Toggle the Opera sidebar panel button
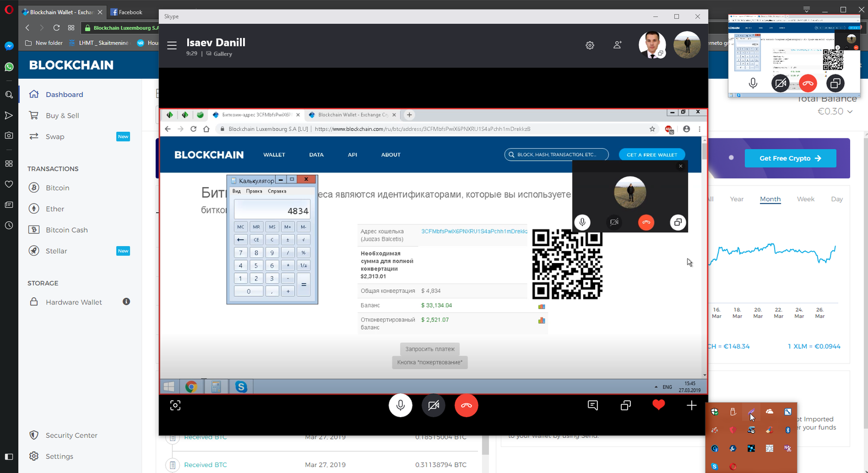The image size is (868, 473). pyautogui.click(x=9, y=457)
